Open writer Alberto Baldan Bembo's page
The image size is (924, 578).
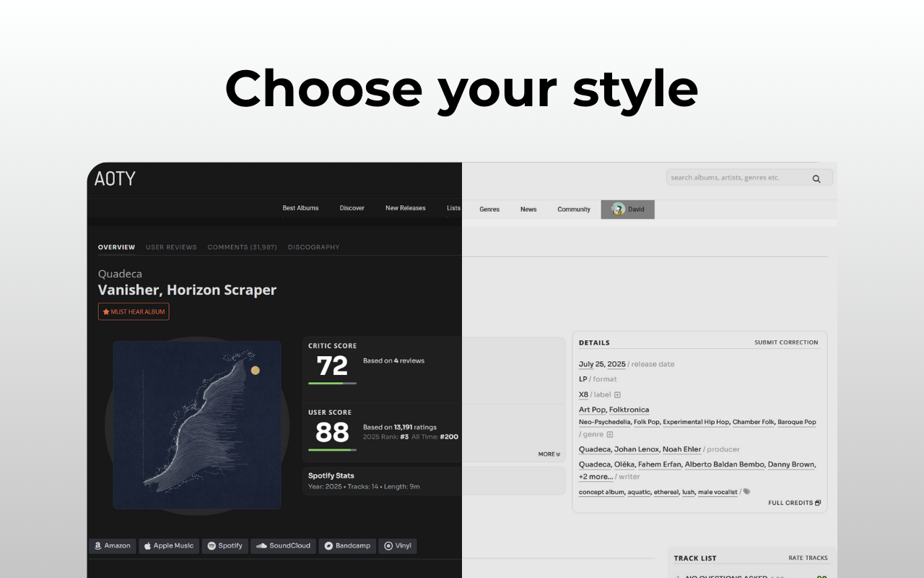point(724,465)
